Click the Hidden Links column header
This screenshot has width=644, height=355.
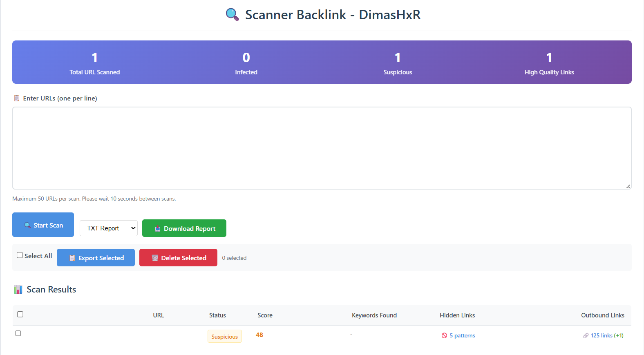457,315
